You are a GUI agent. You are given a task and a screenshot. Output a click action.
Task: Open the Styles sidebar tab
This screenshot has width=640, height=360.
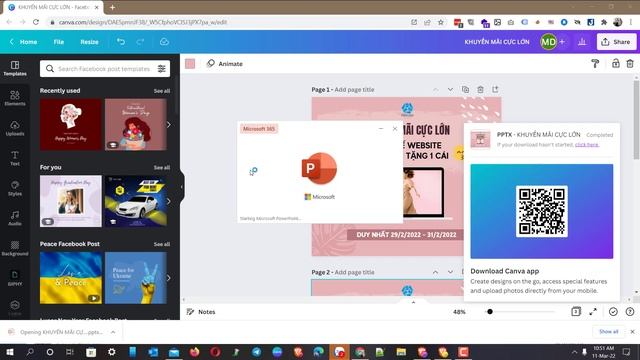click(x=15, y=189)
